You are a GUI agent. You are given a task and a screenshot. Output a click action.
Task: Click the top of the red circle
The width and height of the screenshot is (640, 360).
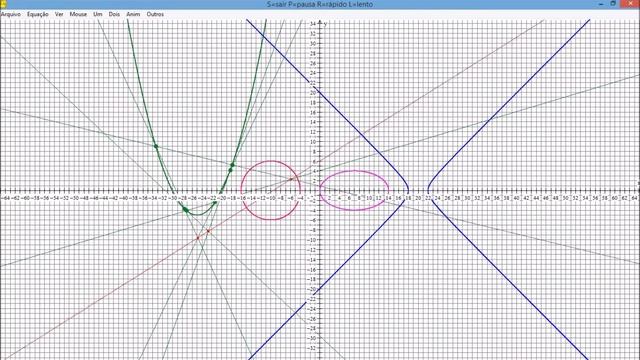point(271,161)
